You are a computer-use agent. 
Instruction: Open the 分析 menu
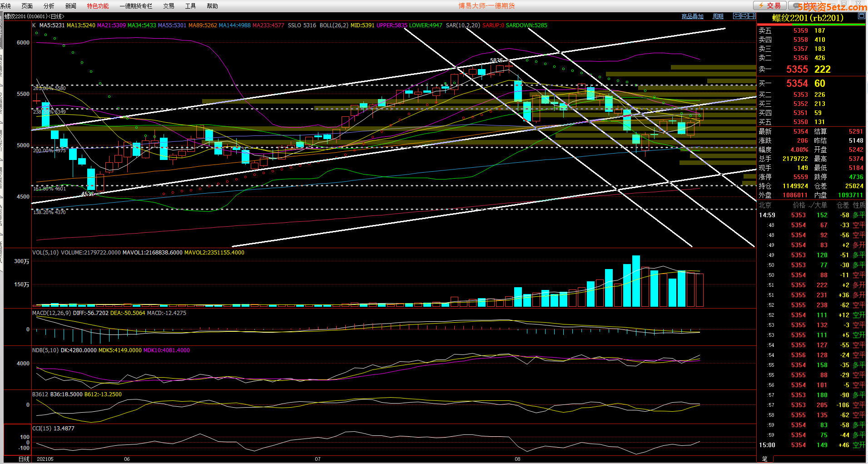coord(49,6)
